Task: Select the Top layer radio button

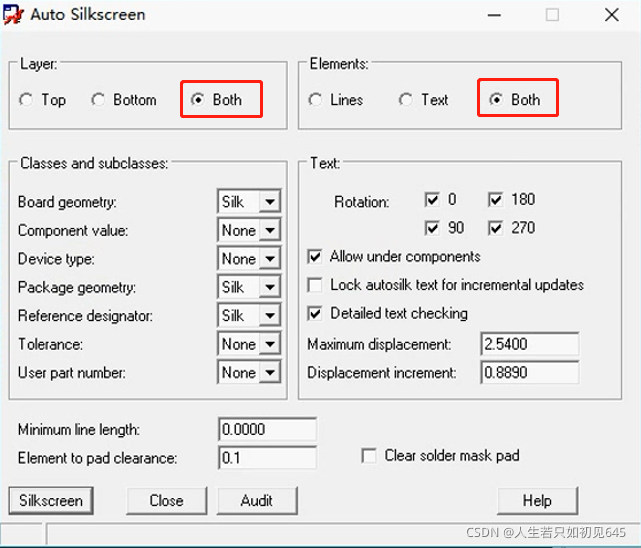Action: [x=27, y=100]
